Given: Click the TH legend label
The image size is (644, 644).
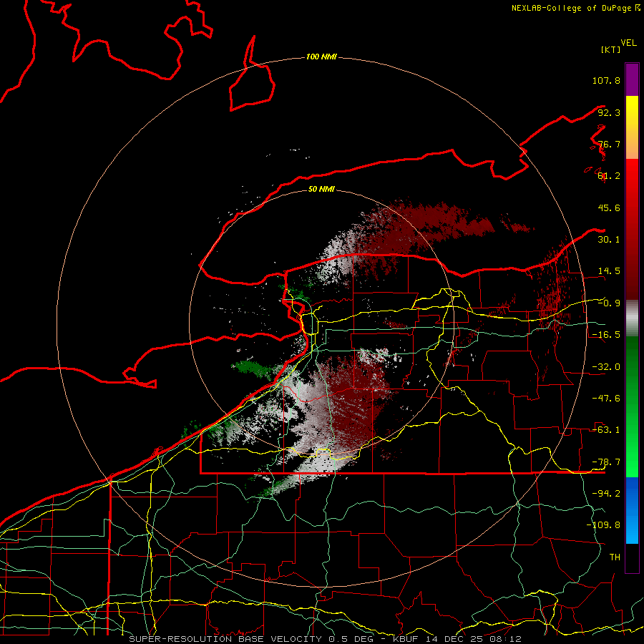Looking at the screenshot, I should (615, 557).
